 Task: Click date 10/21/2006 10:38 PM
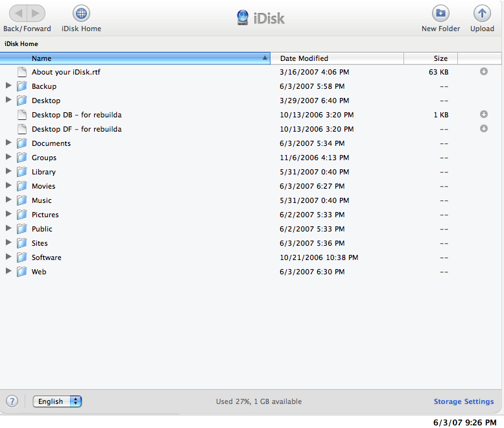(319, 257)
